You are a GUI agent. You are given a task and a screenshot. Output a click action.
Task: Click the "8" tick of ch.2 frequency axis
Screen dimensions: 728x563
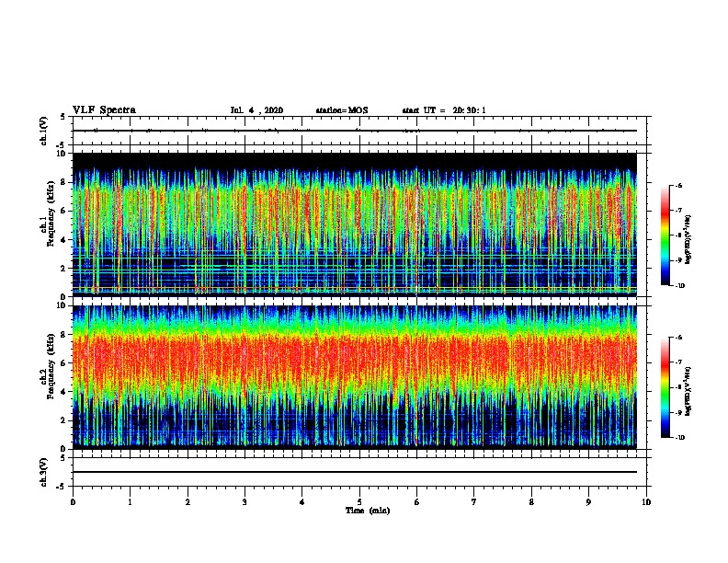click(63, 335)
